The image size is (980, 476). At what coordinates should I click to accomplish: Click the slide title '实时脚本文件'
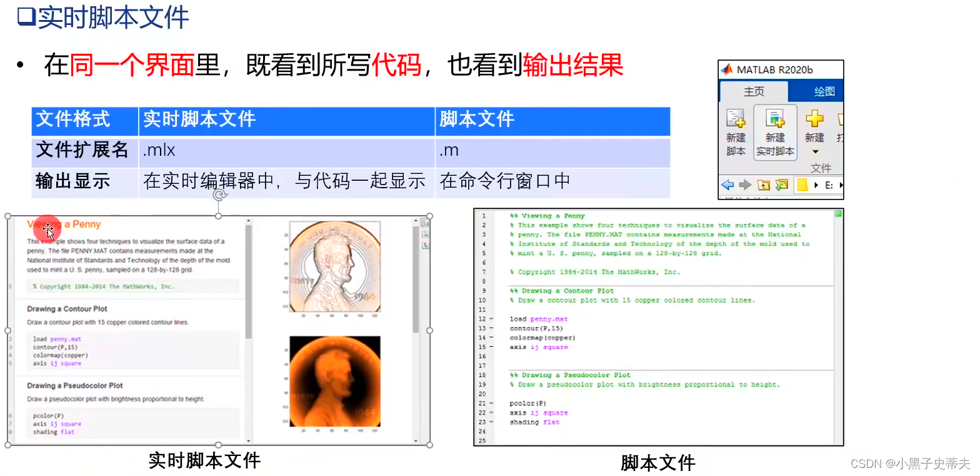(113, 17)
